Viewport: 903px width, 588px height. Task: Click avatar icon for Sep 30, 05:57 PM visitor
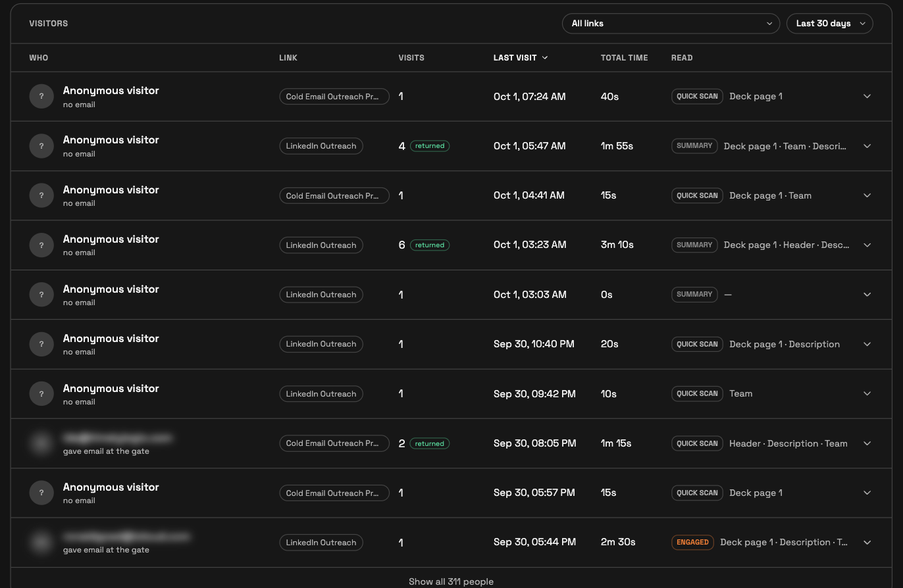(41, 493)
